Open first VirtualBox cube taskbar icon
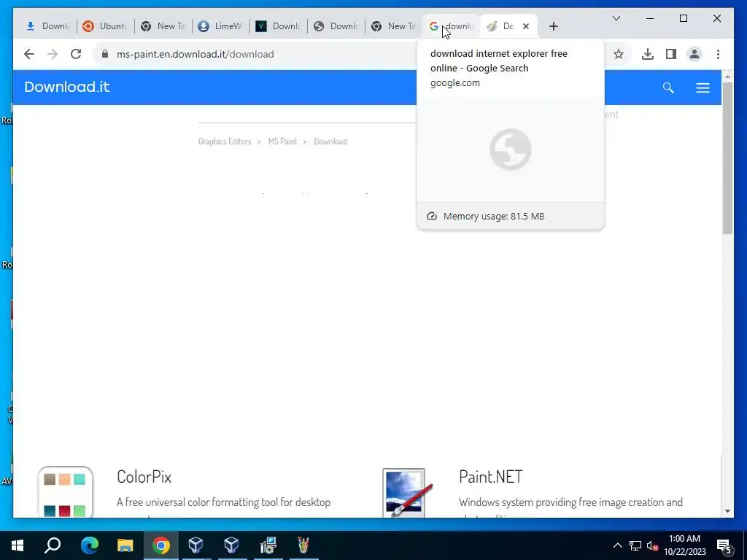 (x=196, y=545)
